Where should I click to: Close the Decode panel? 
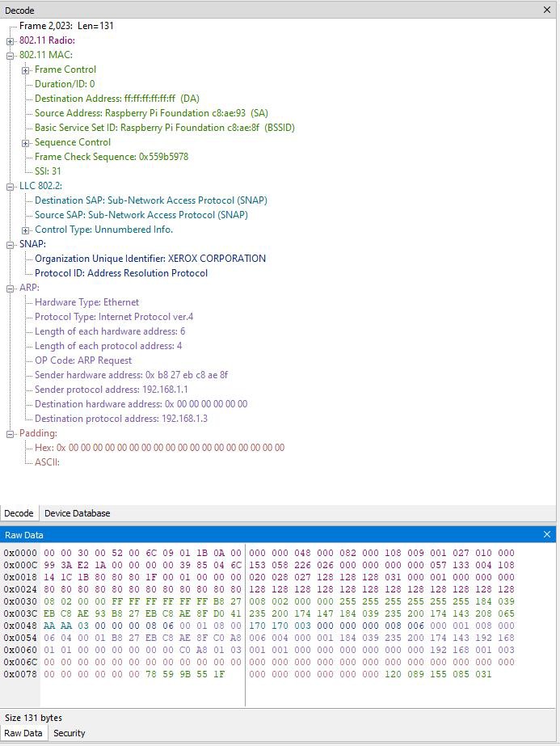pos(547,10)
